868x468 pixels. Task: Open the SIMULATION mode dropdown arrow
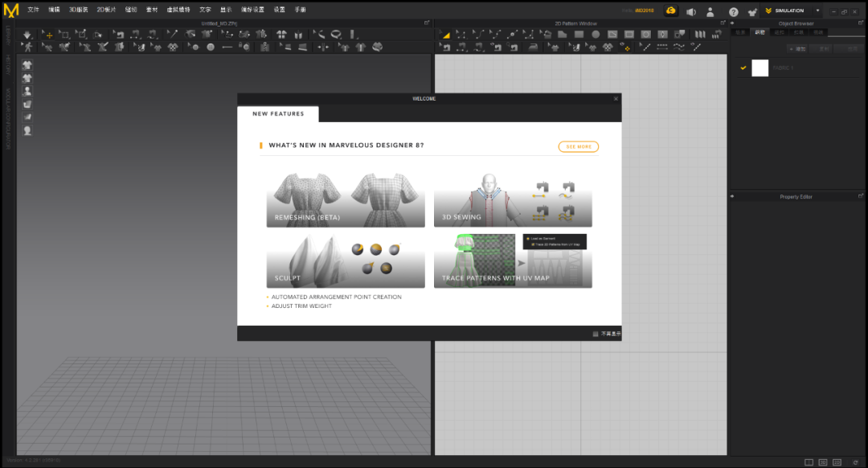[x=817, y=10]
